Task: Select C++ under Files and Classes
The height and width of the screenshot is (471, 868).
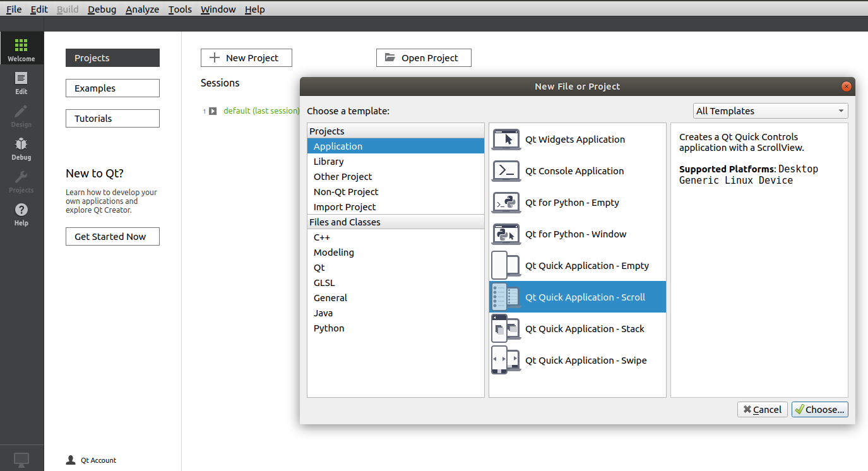Action: point(396,237)
